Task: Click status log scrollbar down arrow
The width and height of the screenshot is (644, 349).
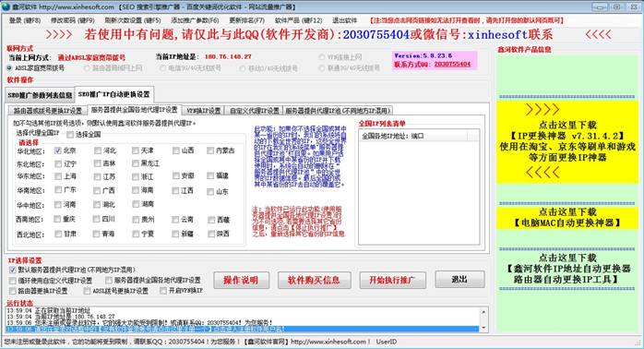Action: pos(483,327)
